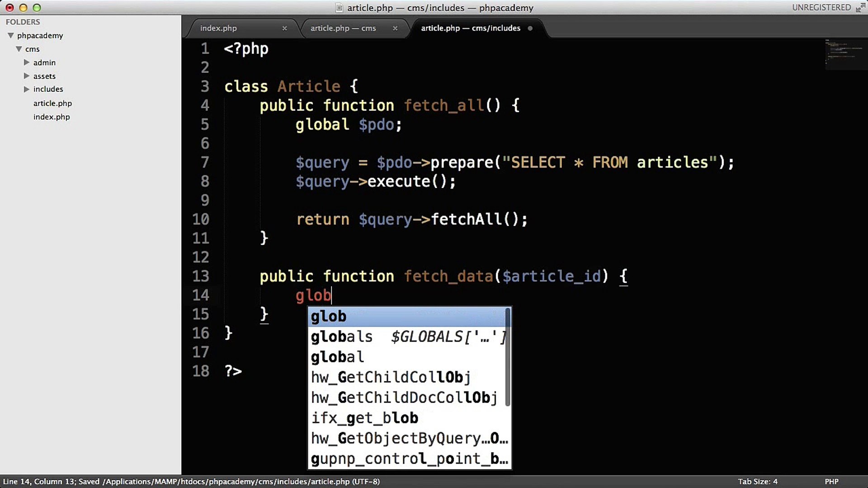Close the index.php tab

(x=284, y=28)
